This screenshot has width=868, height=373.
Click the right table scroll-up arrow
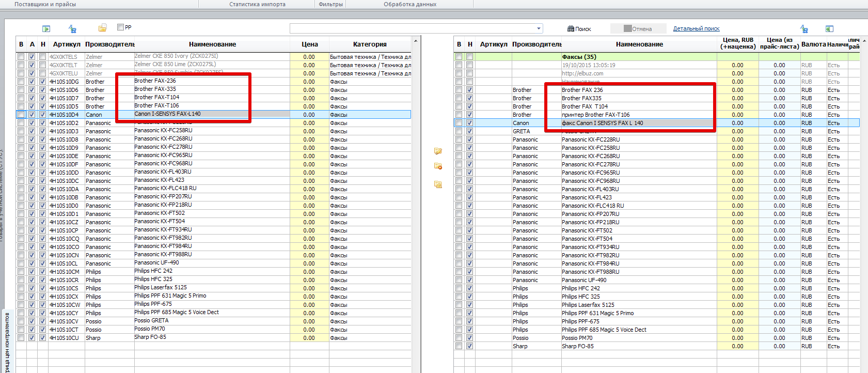coord(865,40)
